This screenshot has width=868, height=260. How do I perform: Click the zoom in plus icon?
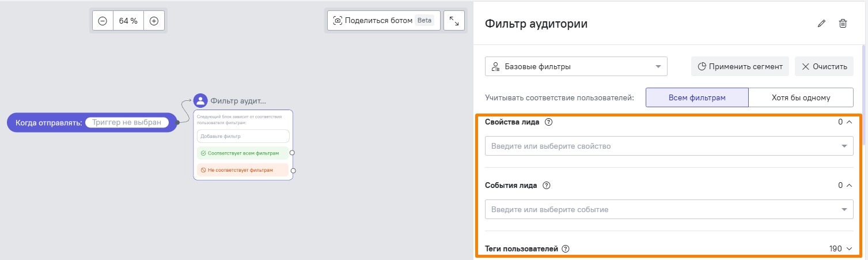[154, 21]
